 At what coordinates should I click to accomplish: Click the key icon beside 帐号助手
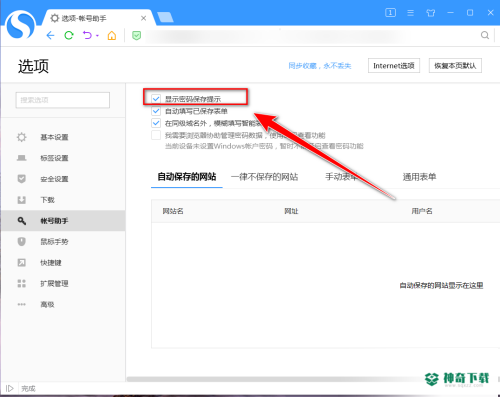pyautogui.click(x=22, y=221)
